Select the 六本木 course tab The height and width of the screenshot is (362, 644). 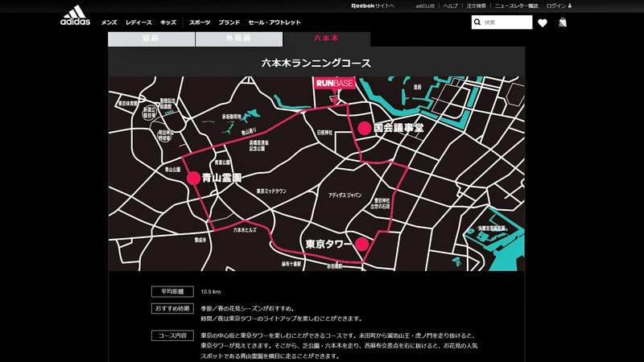(x=327, y=39)
